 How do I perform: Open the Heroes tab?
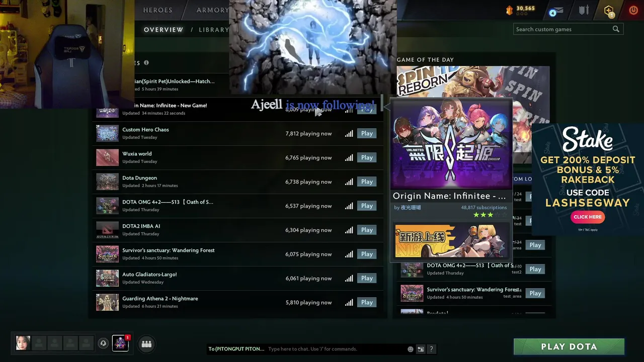[x=157, y=10]
